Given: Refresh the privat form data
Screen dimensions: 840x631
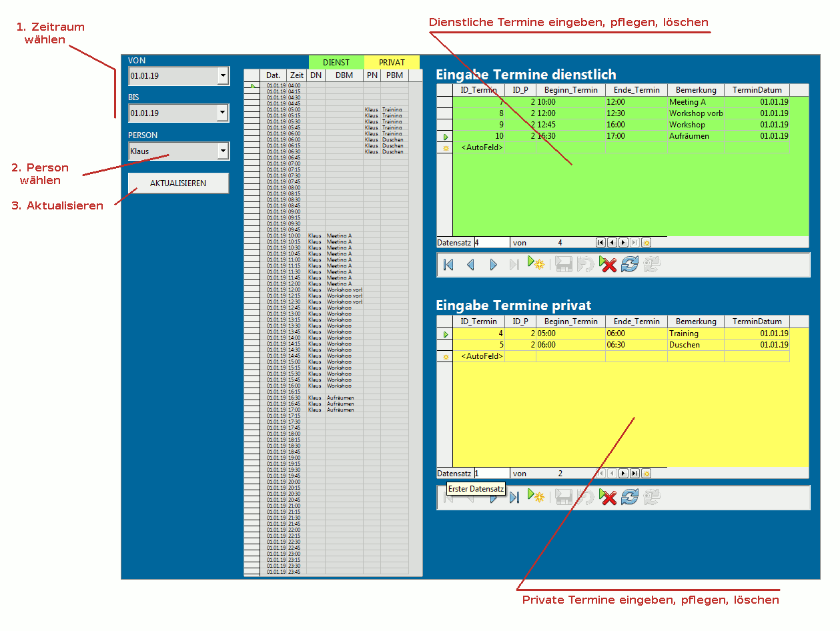Looking at the screenshot, I should pyautogui.click(x=630, y=497).
